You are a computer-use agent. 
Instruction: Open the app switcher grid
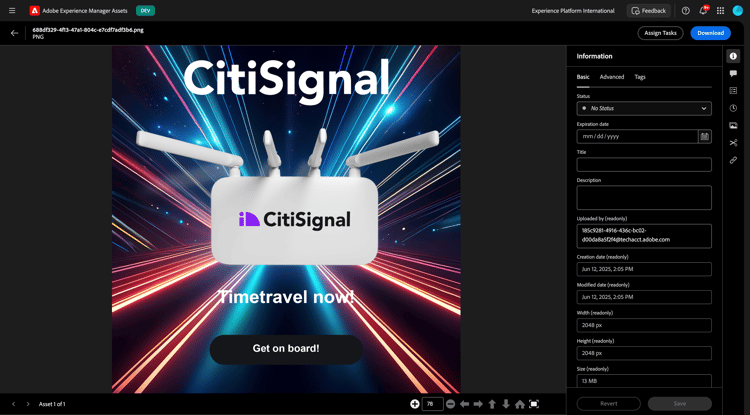pyautogui.click(x=720, y=11)
